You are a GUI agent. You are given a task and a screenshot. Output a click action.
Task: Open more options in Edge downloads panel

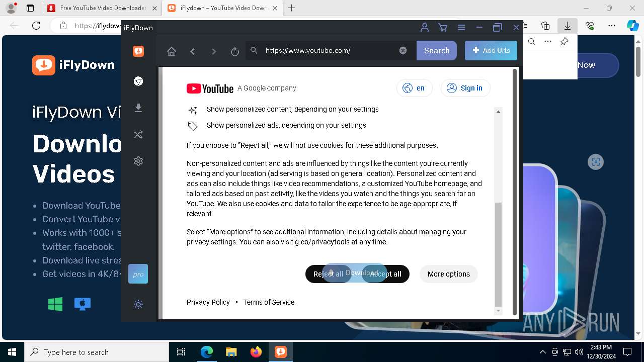[x=548, y=42]
